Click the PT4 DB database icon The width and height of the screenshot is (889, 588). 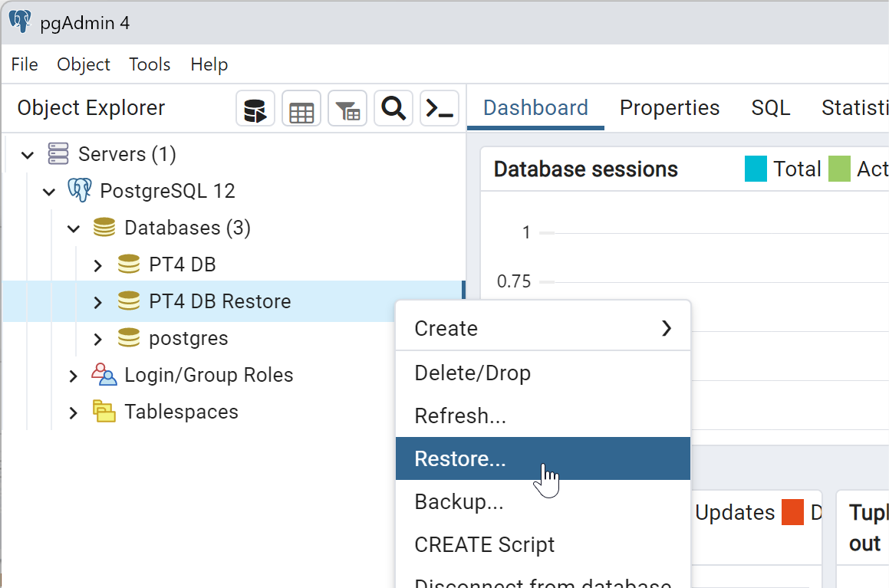point(129,264)
